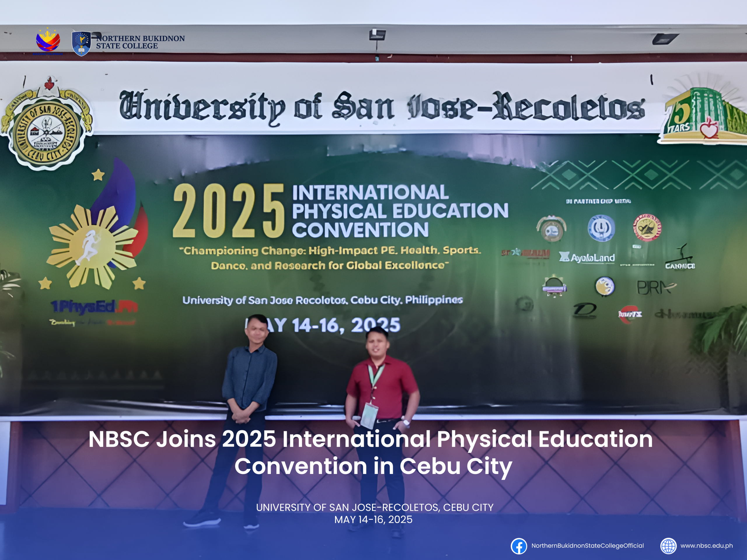Click "INTERNATIONAL PHYSICAL EDUCATION CONVENTION" banner title
The image size is (747, 560).
pyautogui.click(x=400, y=211)
